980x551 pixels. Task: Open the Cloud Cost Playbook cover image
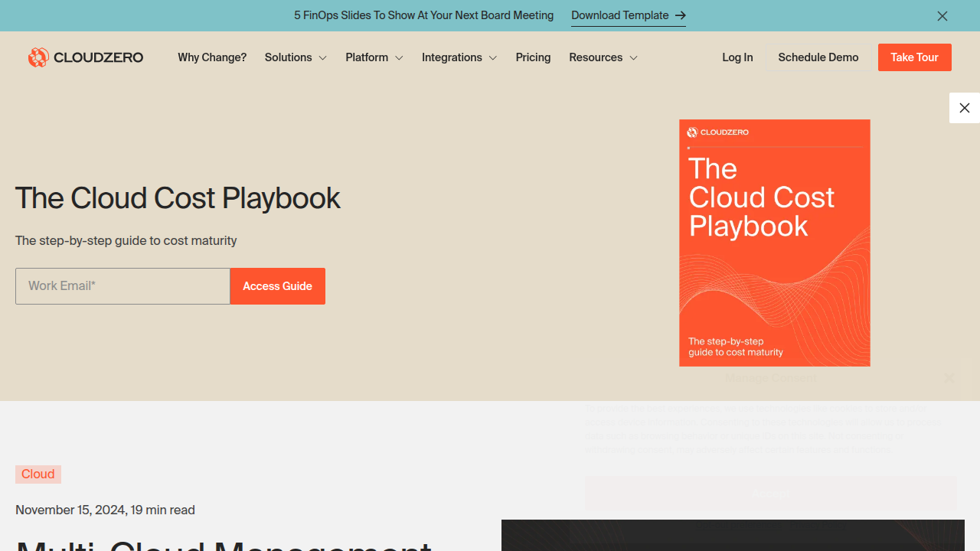coord(775,243)
